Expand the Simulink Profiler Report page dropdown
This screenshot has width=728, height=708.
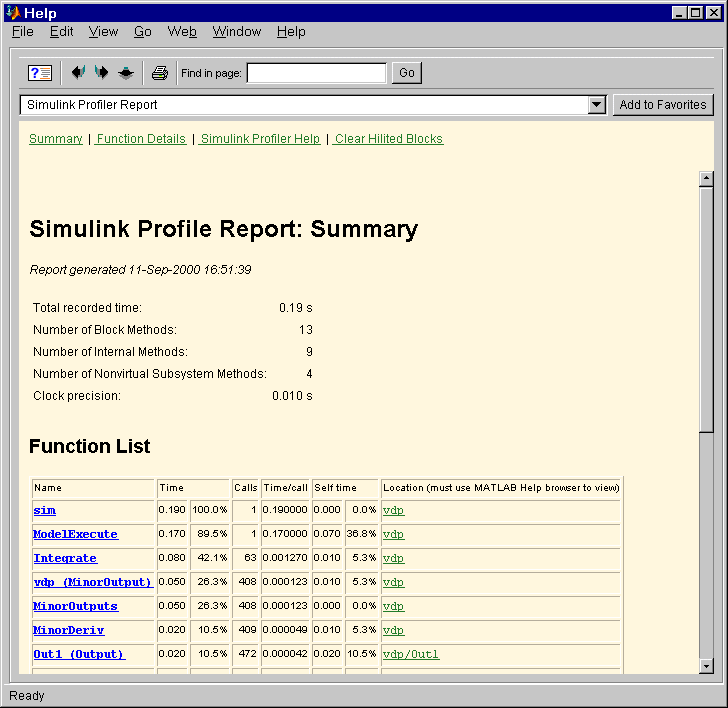(597, 105)
